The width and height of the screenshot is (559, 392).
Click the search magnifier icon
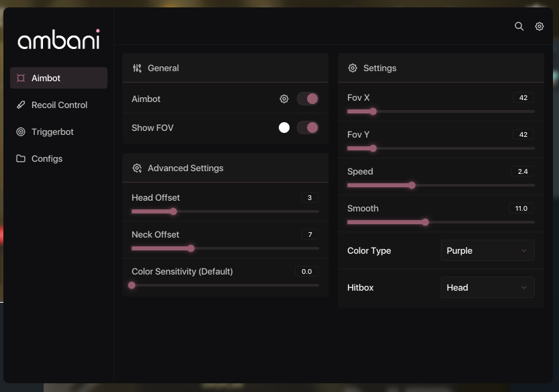[519, 26]
